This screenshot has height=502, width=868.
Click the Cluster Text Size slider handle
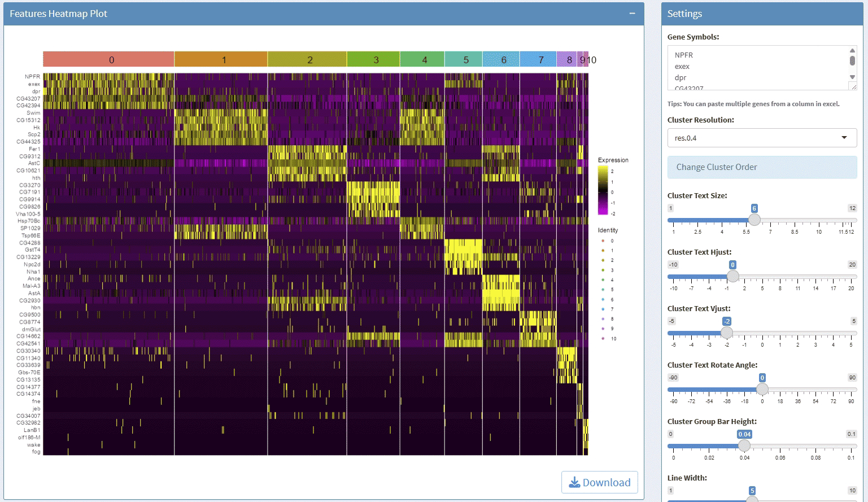(754, 220)
